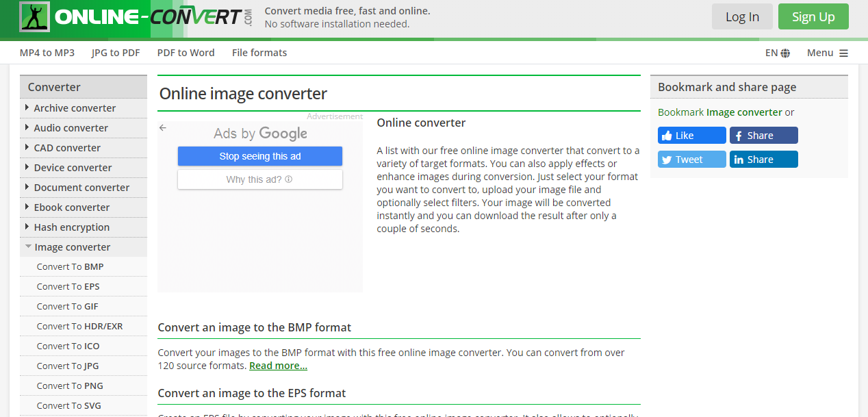The image size is (868, 417).
Task: Click the Read more... link under BMP
Action: pyautogui.click(x=278, y=366)
